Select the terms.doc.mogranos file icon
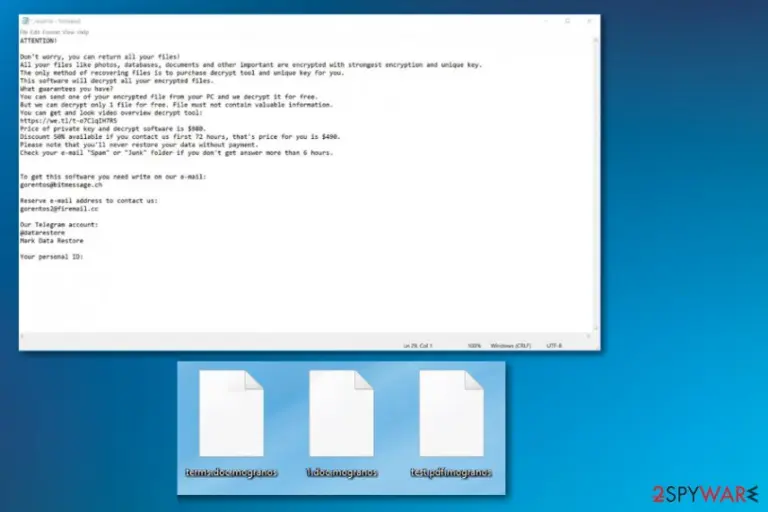The height and width of the screenshot is (512, 768). click(231, 413)
